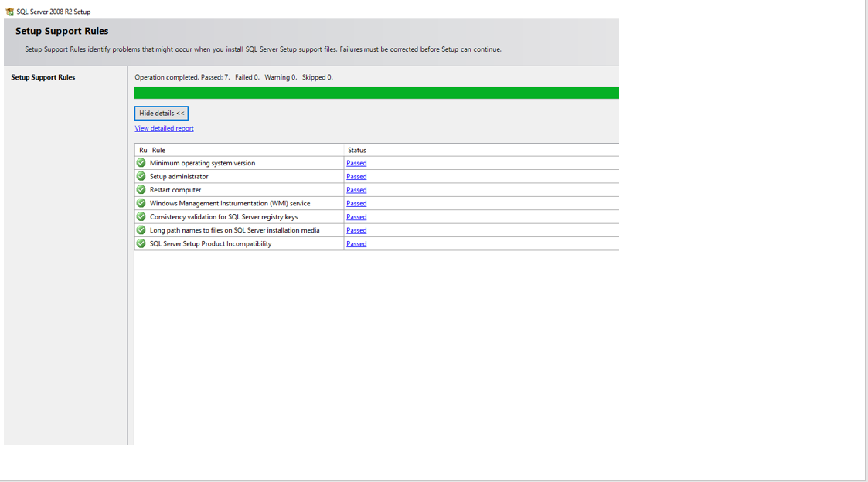
Task: Select Long path names to files rule text
Action: tap(235, 230)
